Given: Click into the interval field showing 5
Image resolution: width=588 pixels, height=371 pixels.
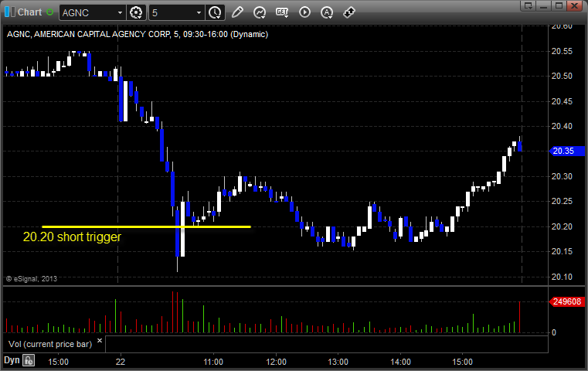Looking at the screenshot, I should [172, 13].
